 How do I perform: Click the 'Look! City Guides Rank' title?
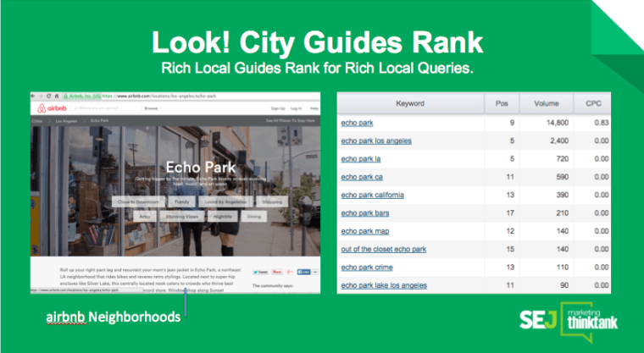click(x=317, y=42)
